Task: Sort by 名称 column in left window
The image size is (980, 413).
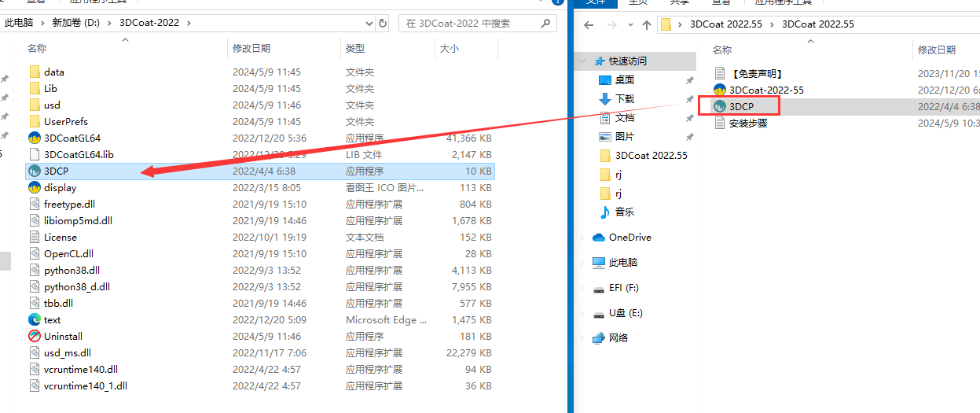Action: [x=37, y=49]
